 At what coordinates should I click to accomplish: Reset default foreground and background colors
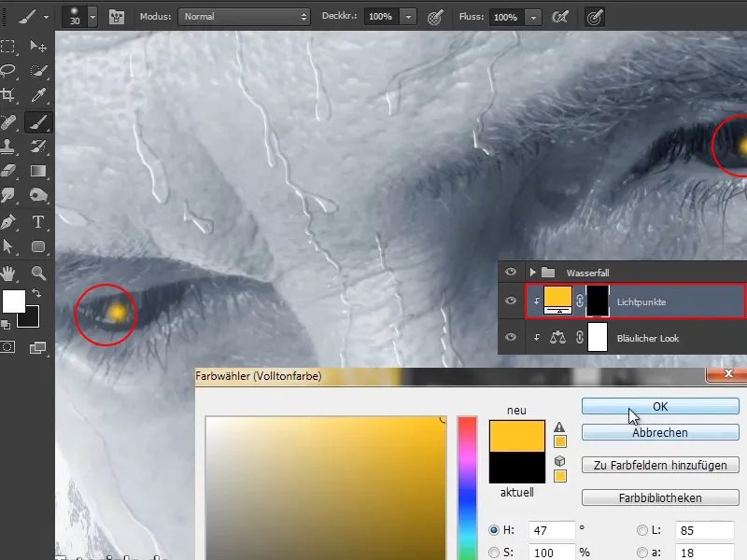click(6, 325)
